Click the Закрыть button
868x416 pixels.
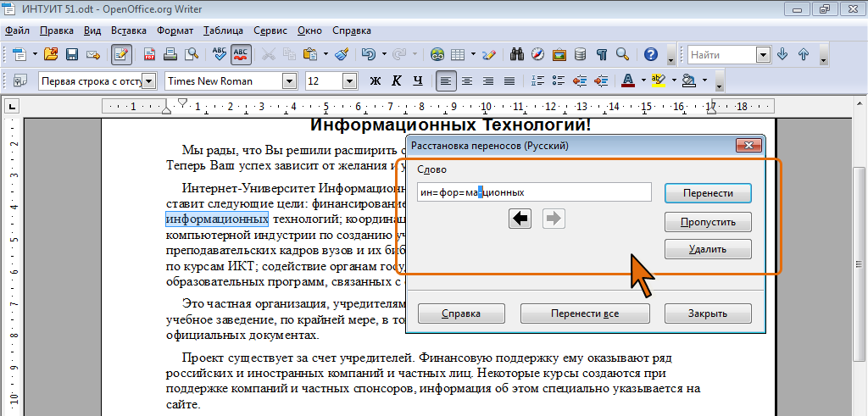pyautogui.click(x=708, y=313)
